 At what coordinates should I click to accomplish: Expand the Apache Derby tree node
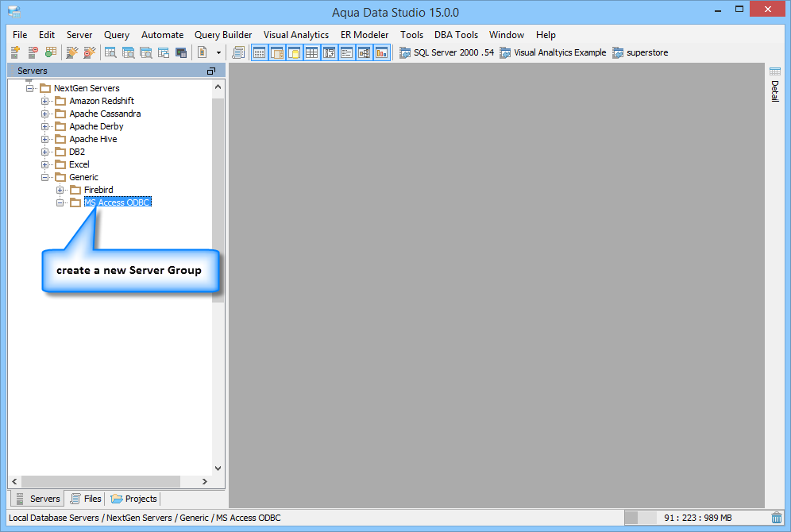45,126
